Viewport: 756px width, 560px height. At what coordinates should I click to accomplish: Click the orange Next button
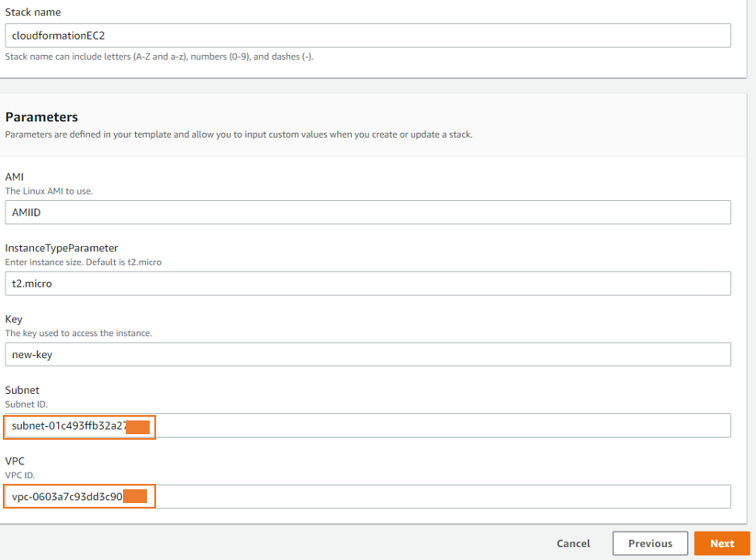click(x=722, y=543)
